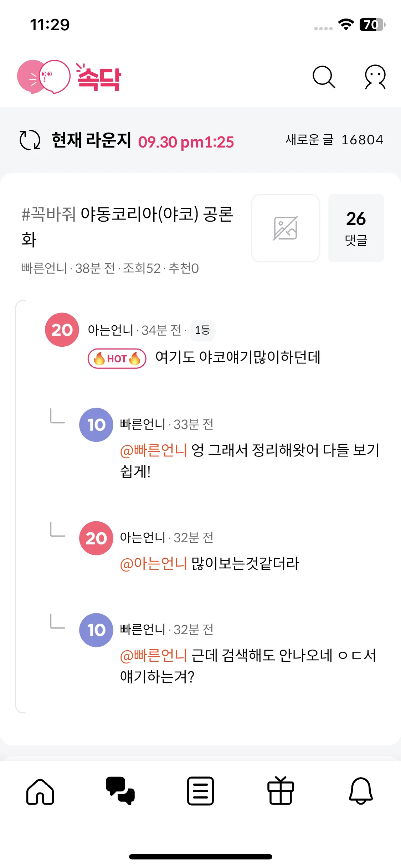Open the post titled 야동코리아(야코) 공론화
Image resolution: width=401 pixels, height=868 pixels.
[x=127, y=227]
